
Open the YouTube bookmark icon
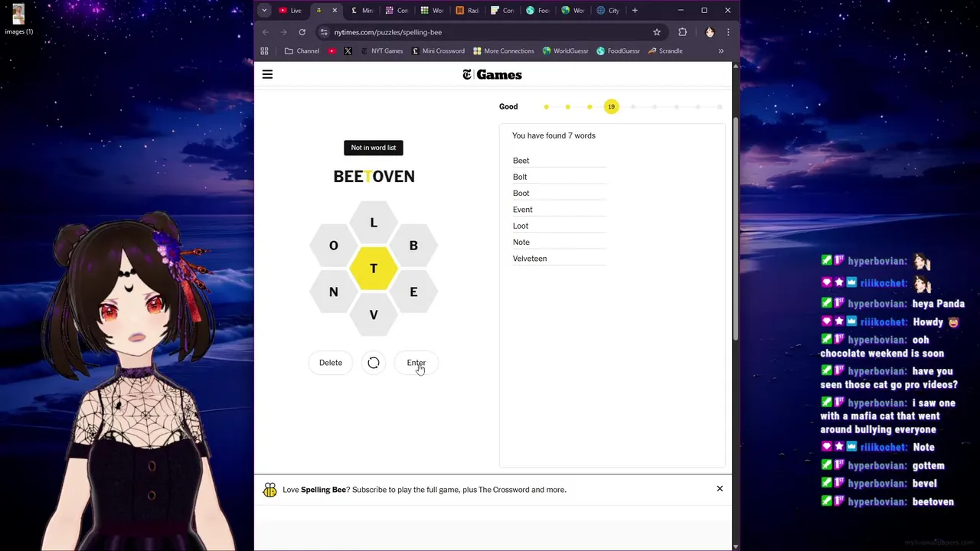[x=332, y=51]
